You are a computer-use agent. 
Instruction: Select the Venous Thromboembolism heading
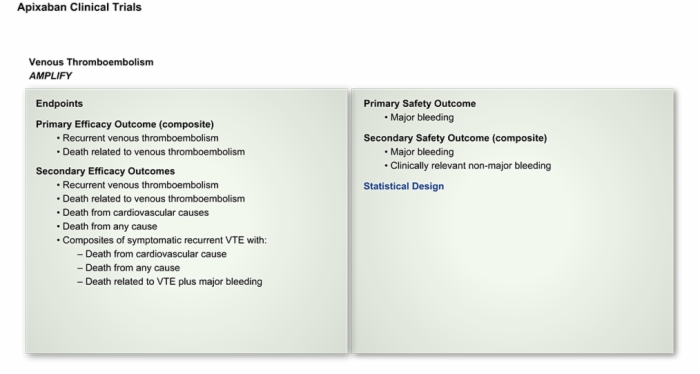coord(91,62)
